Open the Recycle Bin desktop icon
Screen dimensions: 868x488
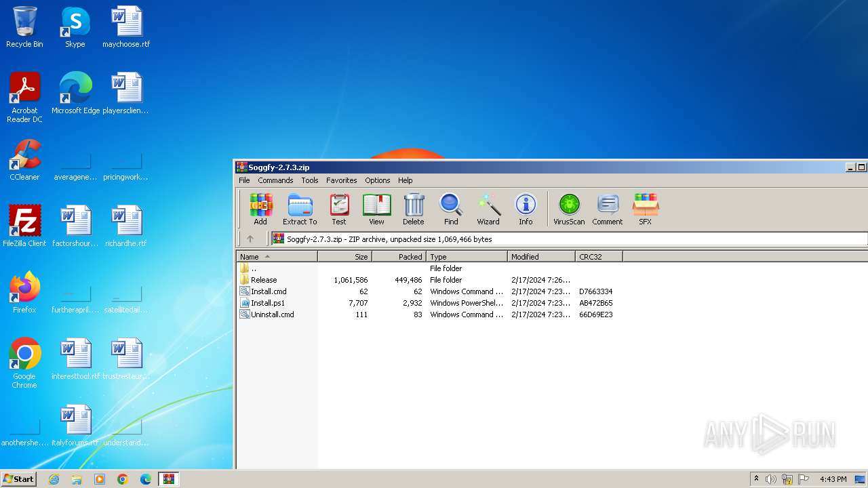coord(24,27)
